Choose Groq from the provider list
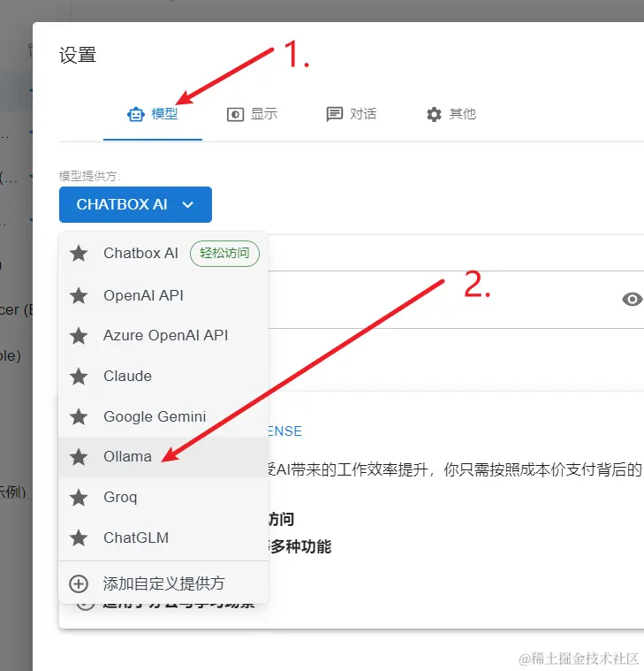The image size is (644, 671). (163, 497)
